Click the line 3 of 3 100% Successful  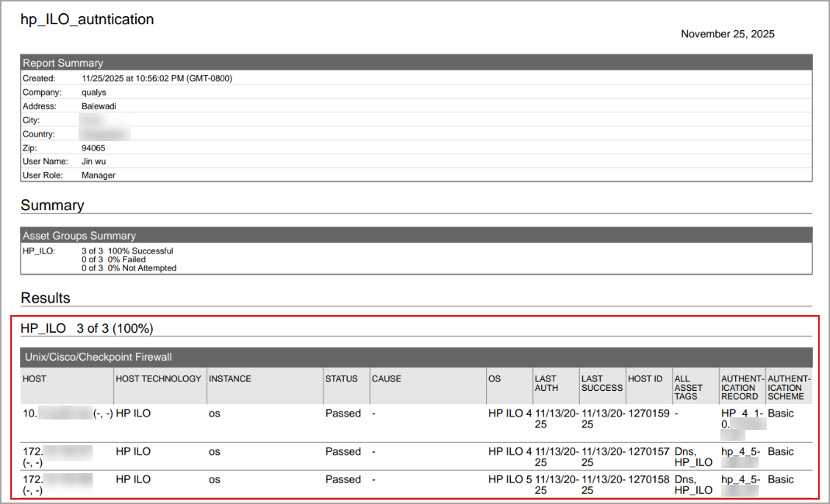pos(127,251)
